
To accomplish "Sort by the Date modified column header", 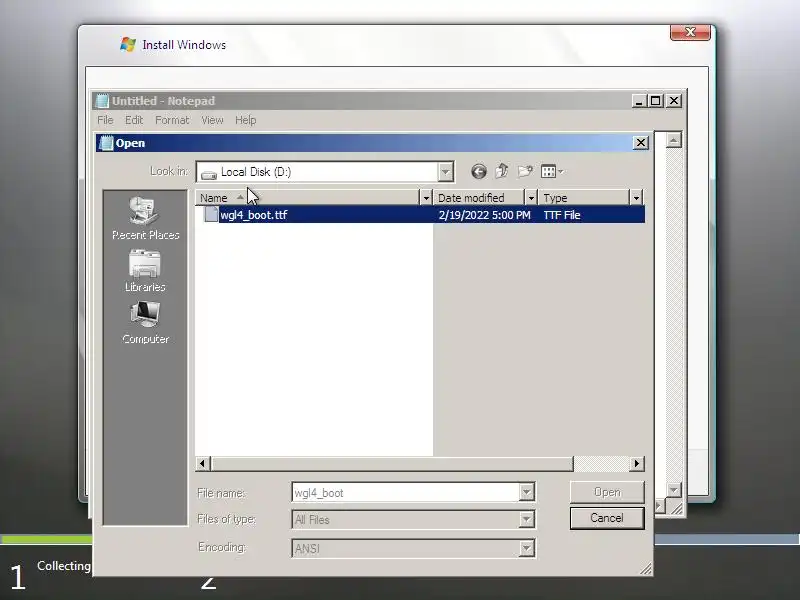I will [x=479, y=198].
